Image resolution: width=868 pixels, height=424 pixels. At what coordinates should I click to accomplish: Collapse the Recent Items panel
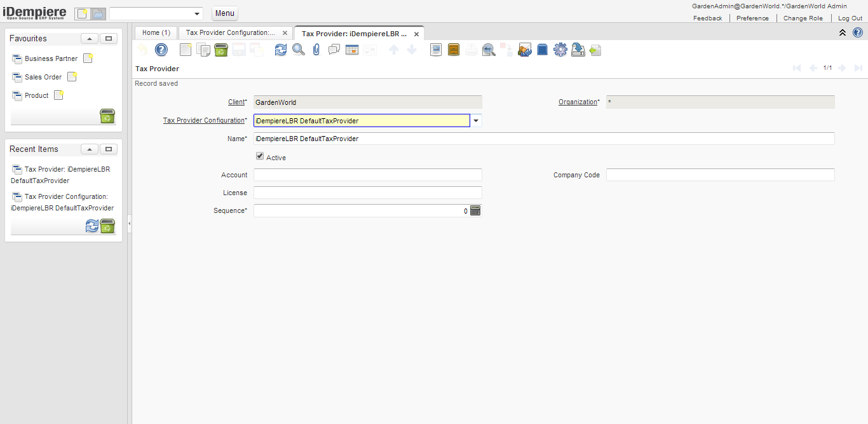pyautogui.click(x=90, y=149)
